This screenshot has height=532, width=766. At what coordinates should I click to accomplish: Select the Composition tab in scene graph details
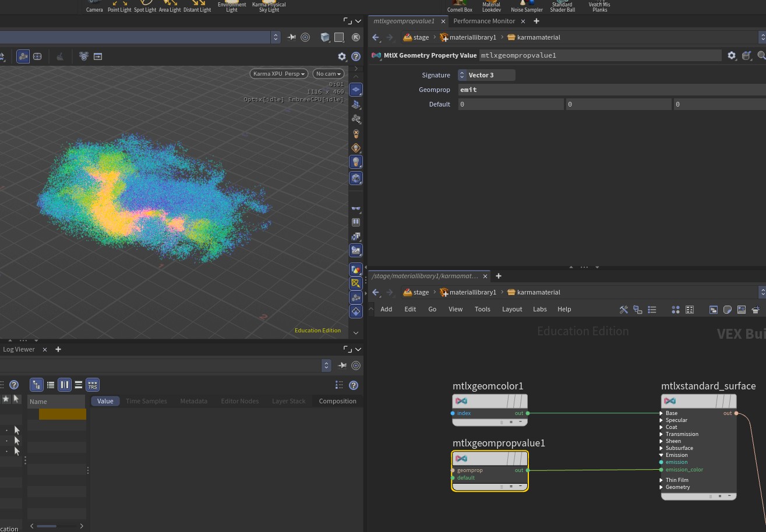tap(337, 401)
